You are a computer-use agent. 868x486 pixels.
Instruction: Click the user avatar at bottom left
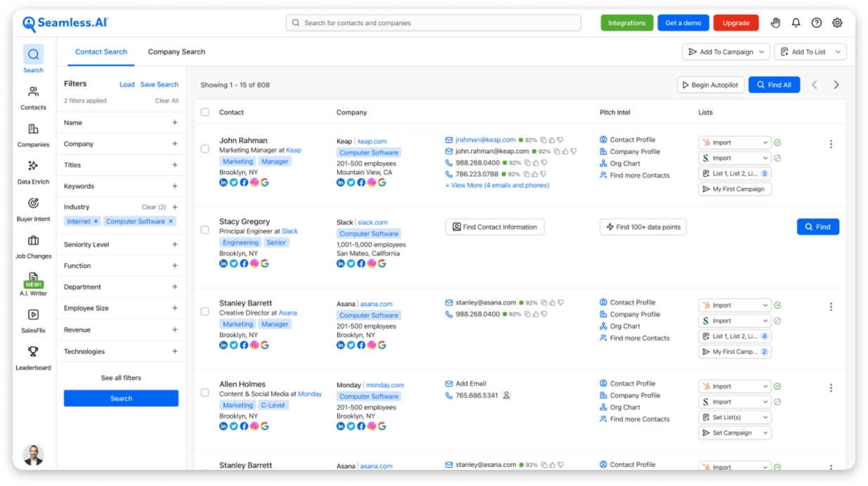click(x=33, y=454)
